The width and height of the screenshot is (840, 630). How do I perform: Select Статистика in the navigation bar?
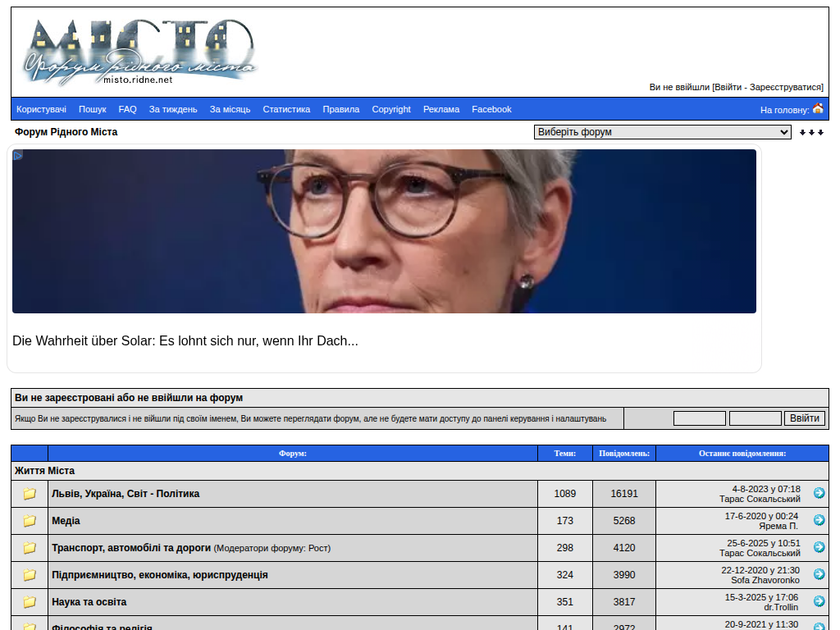[286, 109]
